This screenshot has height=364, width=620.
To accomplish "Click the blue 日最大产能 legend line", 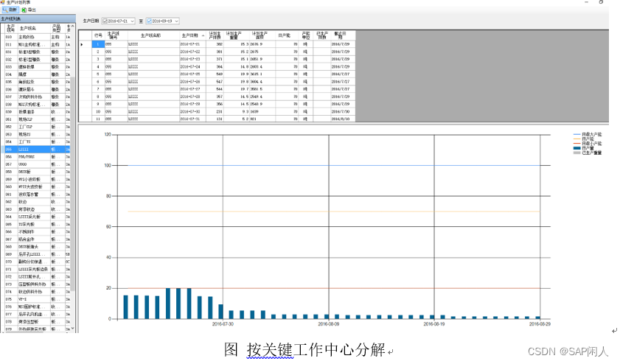I will click(577, 134).
